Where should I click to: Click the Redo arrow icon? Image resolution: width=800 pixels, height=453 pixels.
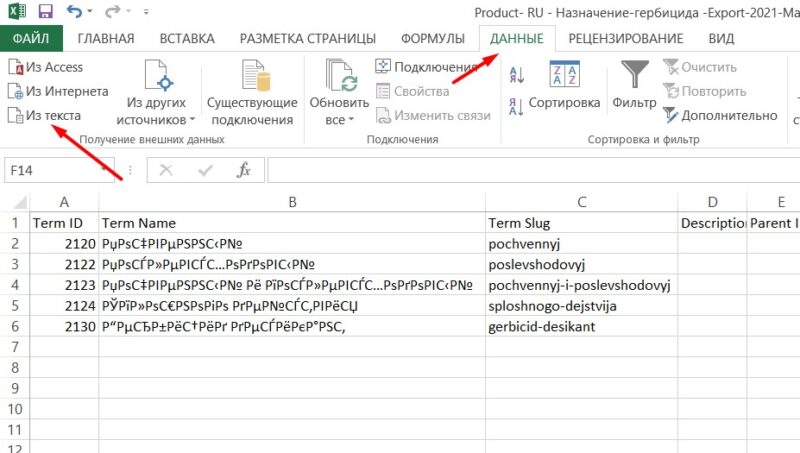tap(112, 11)
